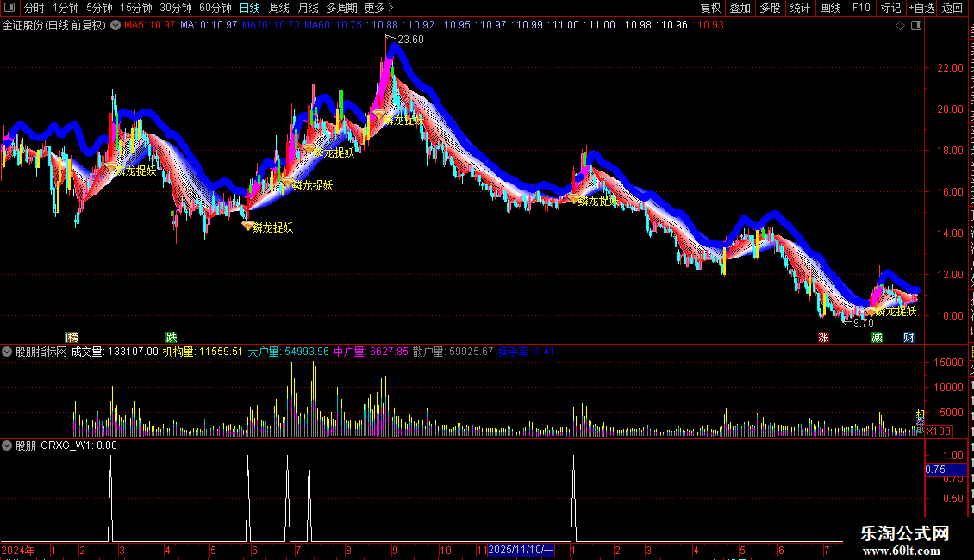Screen dimensions: 974x560
Task: Toggle the left sidebar panel icon
Action: [9, 8]
